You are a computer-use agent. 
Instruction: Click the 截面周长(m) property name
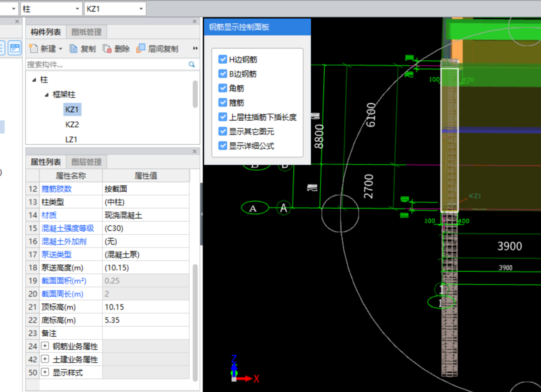click(62, 293)
